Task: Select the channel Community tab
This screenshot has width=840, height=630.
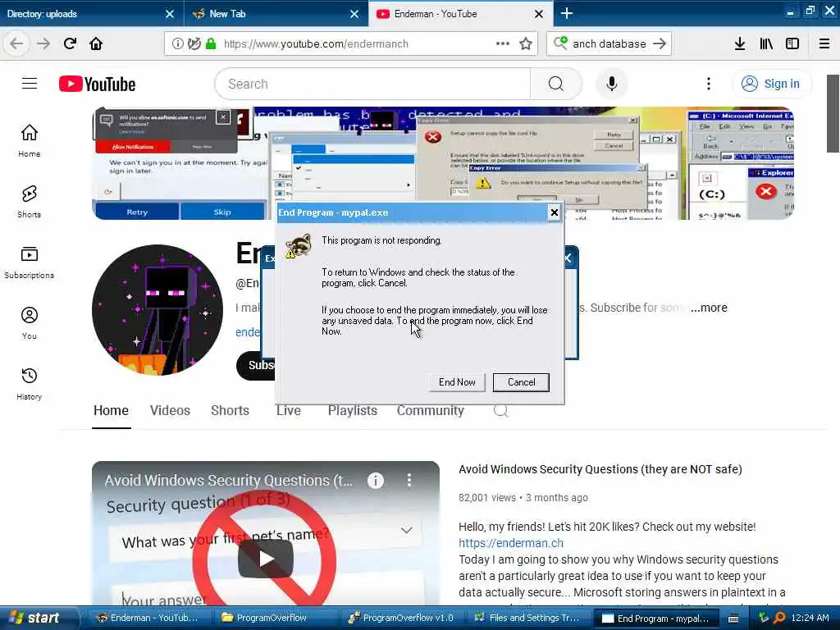Action: click(x=430, y=410)
